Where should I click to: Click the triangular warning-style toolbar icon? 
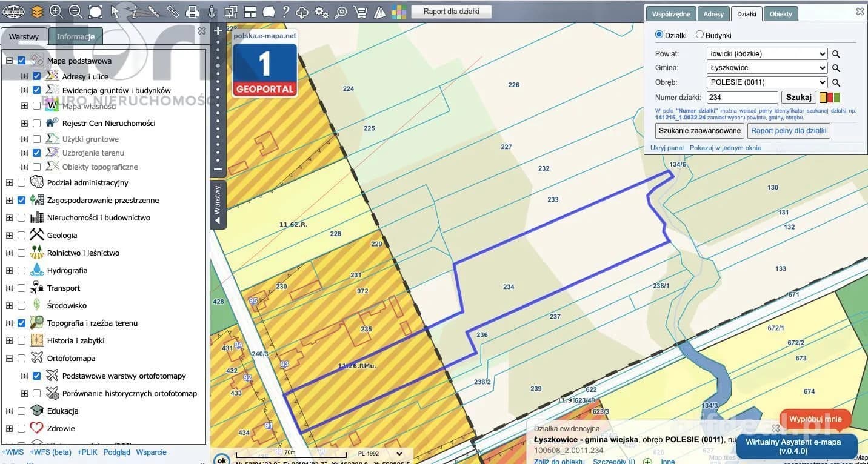380,12
